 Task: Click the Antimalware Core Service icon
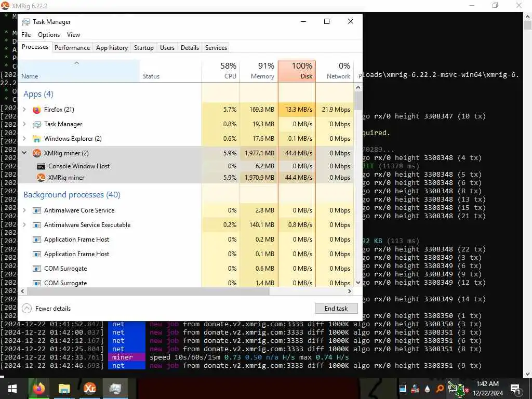[x=37, y=210]
